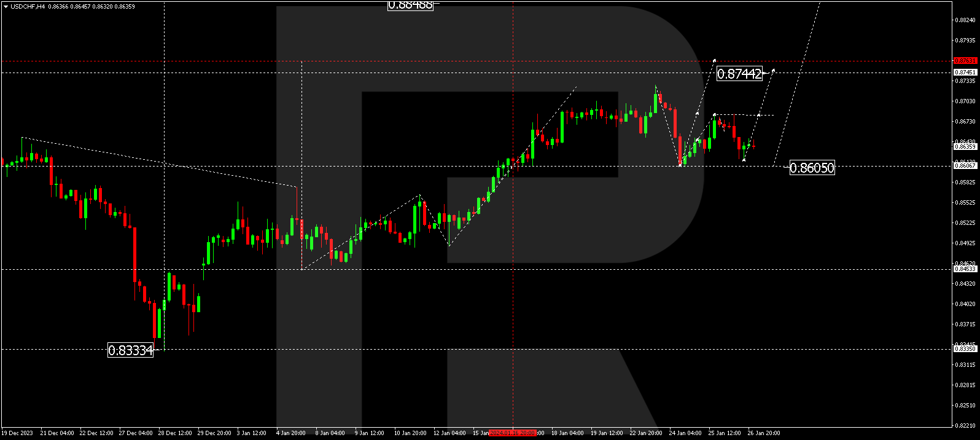Click the 0.83350 price axis marker
This screenshot has width=980, height=440.
pos(965,348)
